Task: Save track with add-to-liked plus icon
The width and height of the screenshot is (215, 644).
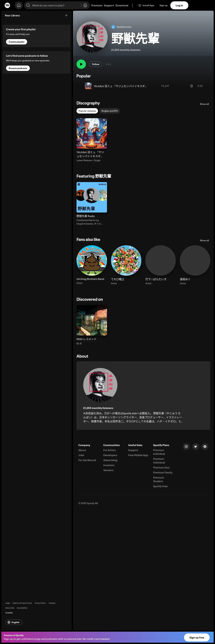Action: tap(191, 86)
